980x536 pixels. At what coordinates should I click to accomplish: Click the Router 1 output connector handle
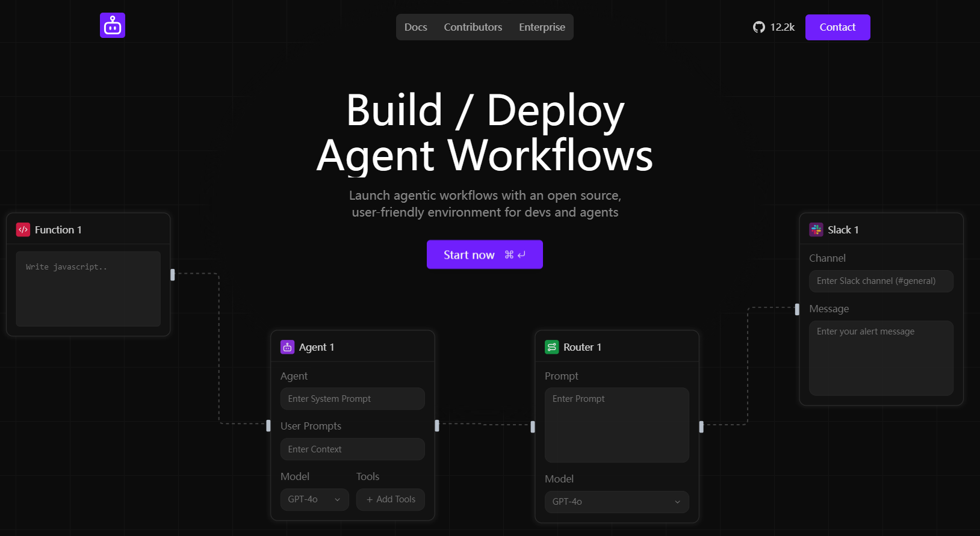click(x=701, y=427)
